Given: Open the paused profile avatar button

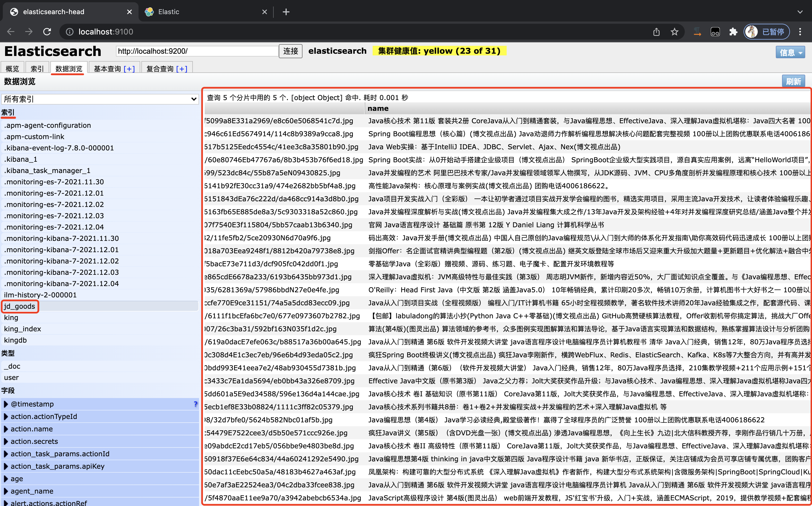Looking at the screenshot, I should point(766,32).
